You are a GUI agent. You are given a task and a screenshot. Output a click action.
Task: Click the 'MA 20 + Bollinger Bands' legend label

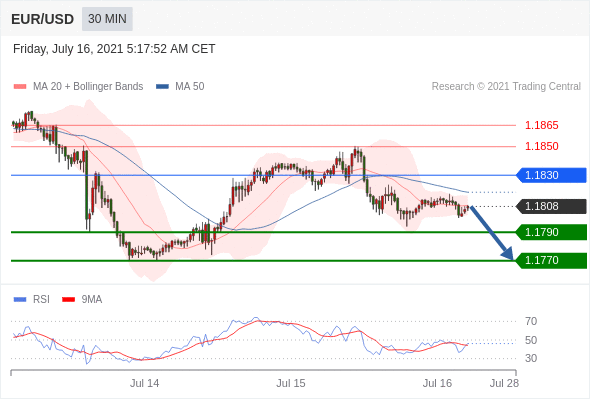click(88, 87)
